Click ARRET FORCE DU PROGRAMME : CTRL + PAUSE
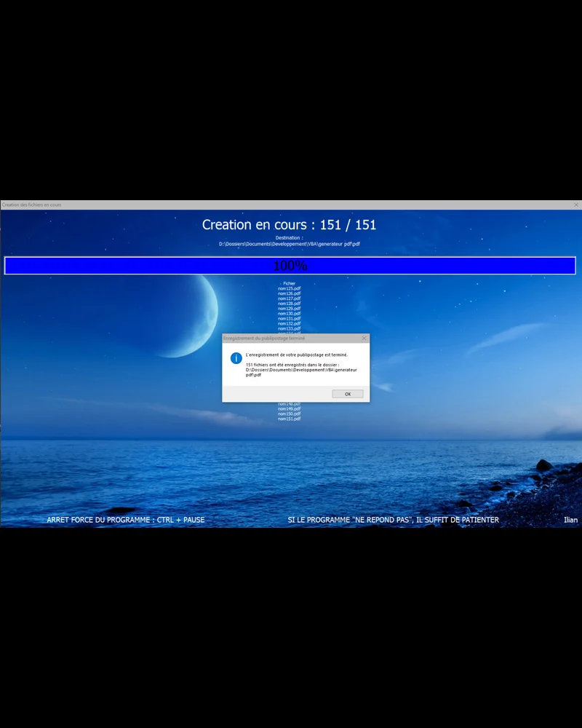 [125, 520]
